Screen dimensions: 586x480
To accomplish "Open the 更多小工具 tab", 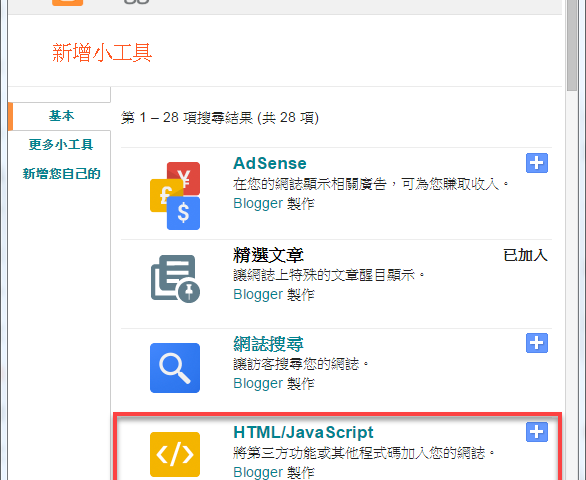I will coord(61,145).
